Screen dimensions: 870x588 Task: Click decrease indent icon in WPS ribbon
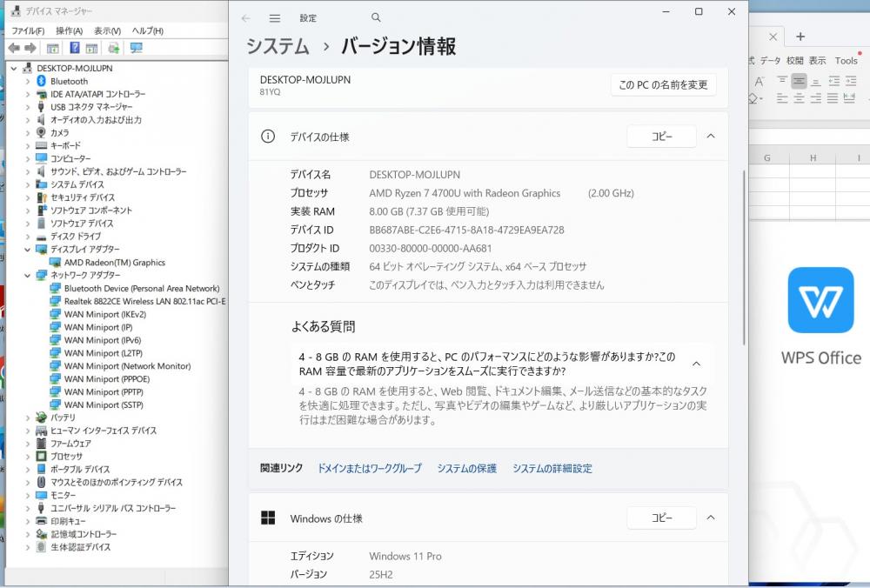[x=834, y=81]
